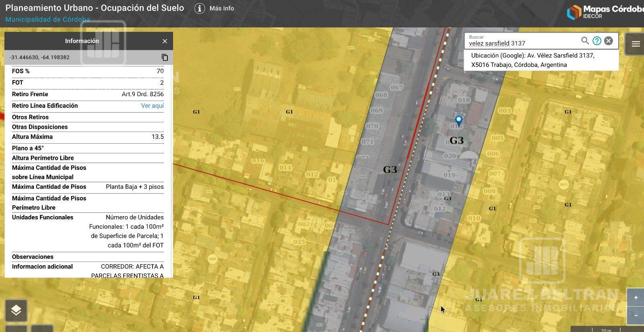Click the Más Info circle icon
644x332 pixels.
coord(200,8)
